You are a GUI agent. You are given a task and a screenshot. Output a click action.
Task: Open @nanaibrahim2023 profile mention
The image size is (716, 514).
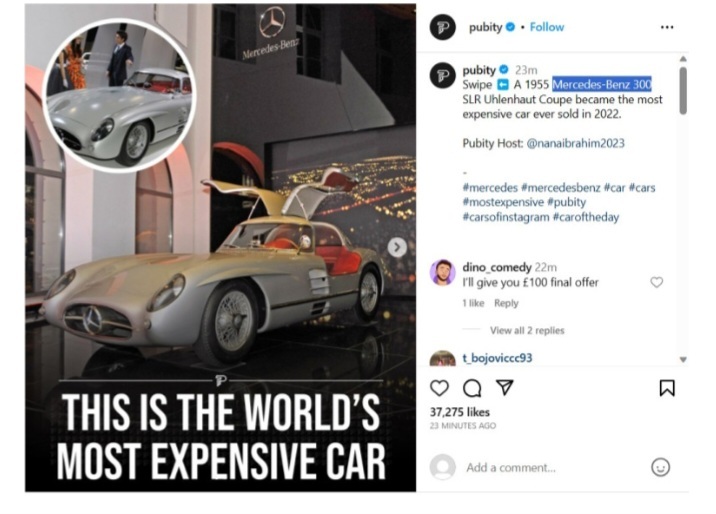[x=575, y=143]
